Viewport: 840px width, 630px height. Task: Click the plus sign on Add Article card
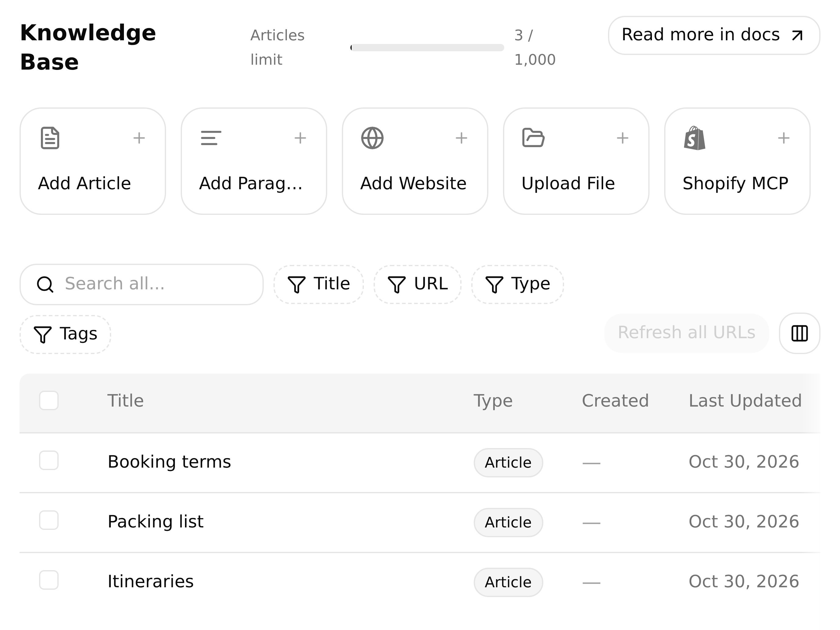tap(139, 138)
